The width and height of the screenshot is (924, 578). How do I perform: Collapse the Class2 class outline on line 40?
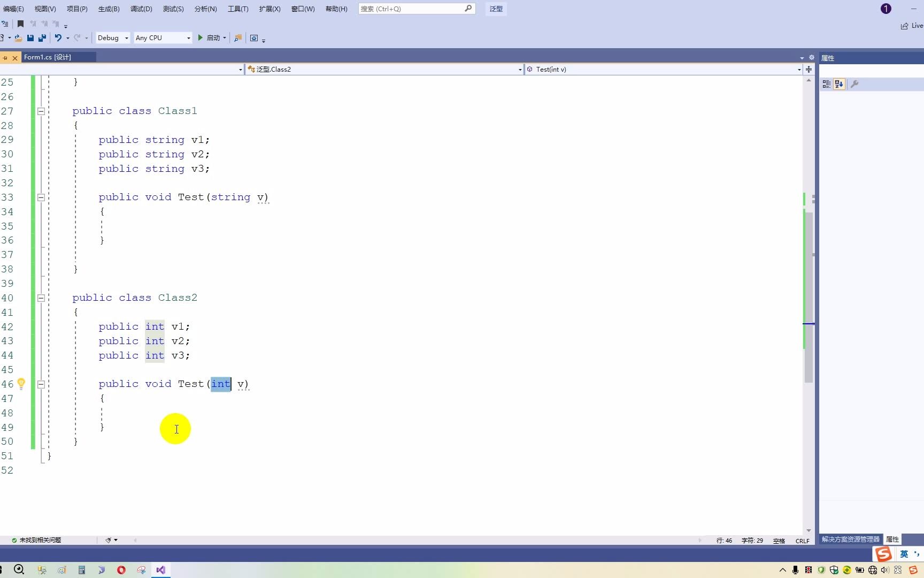[41, 298]
